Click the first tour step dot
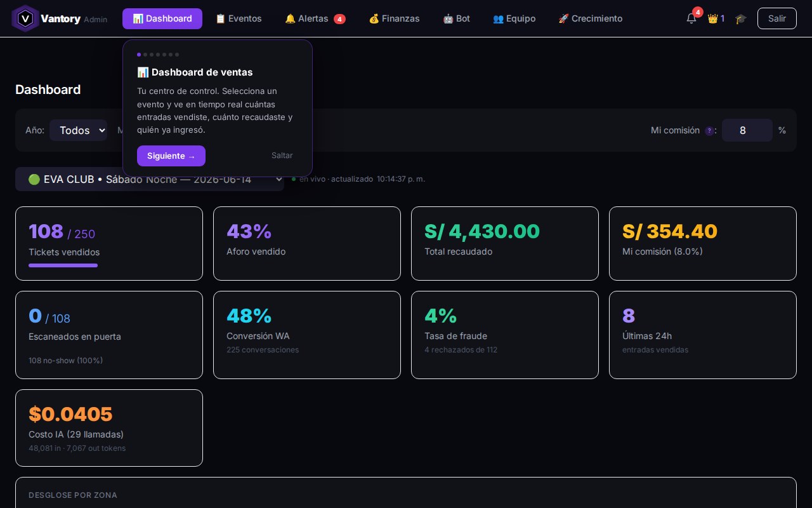812x508 pixels. tap(139, 55)
